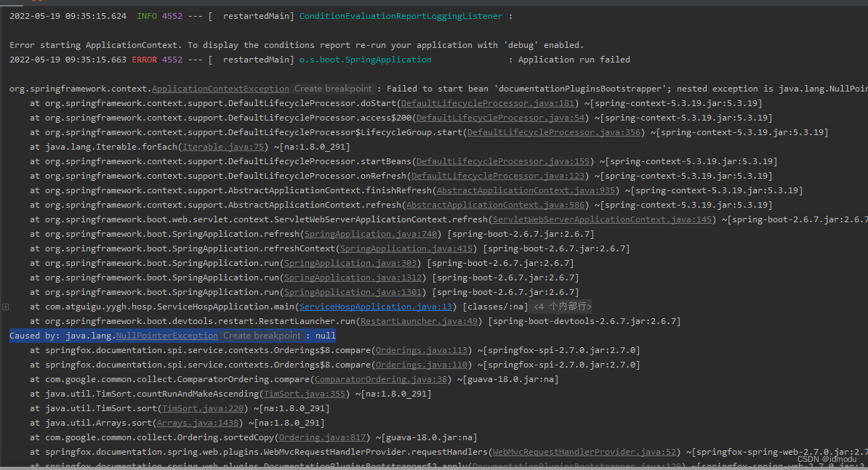Viewport: 868px width, 470px height.
Task: Click 'documentationPluginsBootstrapper' bean name
Action: point(582,89)
